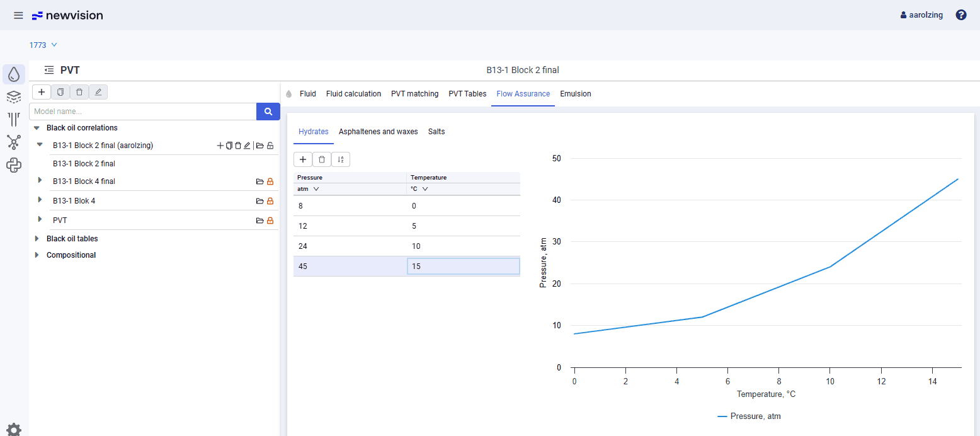Open folder icon for B13-1 Block 4 final
The width and height of the screenshot is (980, 436).
click(259, 181)
